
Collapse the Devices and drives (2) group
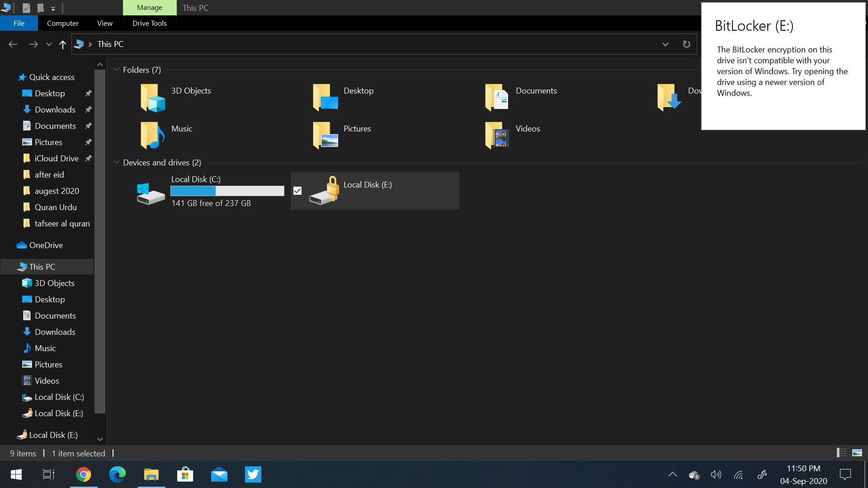pos(116,162)
